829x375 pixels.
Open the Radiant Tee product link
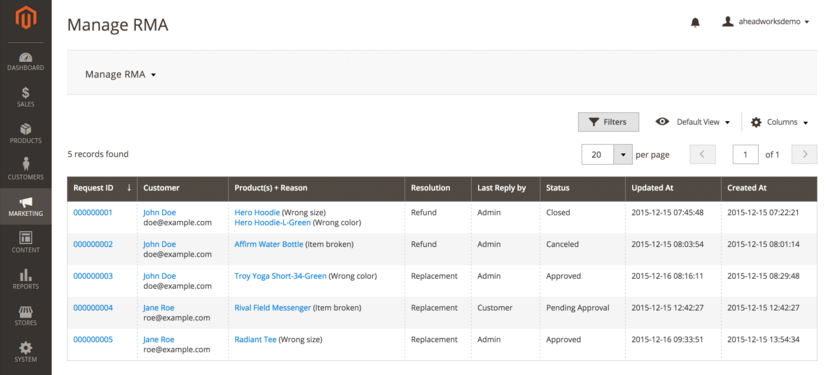point(255,340)
